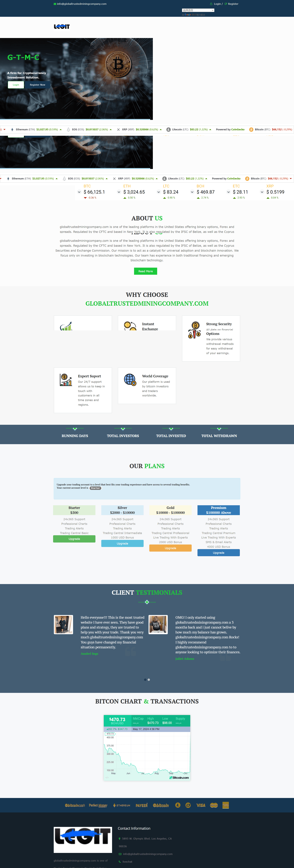The width and height of the screenshot is (294, 868).
Task: Click the MasterCard payment logo
Action: (x=214, y=805)
